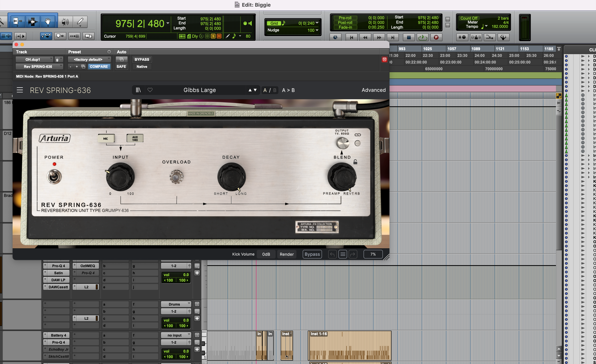Step to next preset with down arrow
Viewport: 596px width, 364px height.
click(255, 90)
